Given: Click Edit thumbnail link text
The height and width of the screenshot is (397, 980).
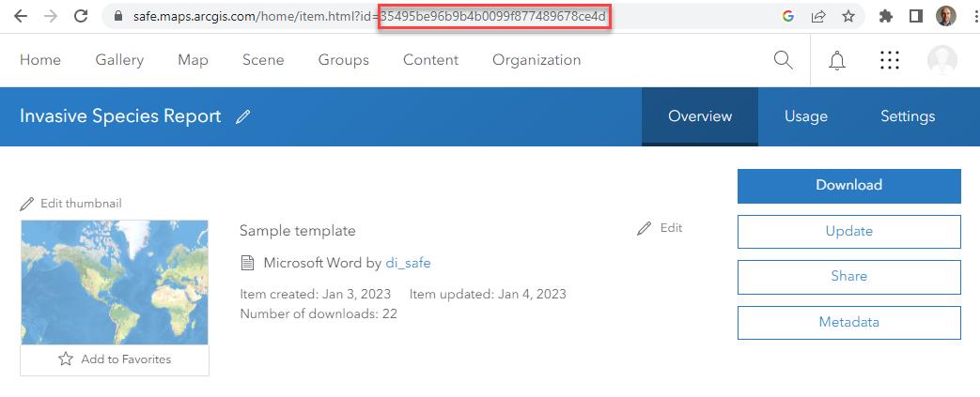Looking at the screenshot, I should coord(81,204).
